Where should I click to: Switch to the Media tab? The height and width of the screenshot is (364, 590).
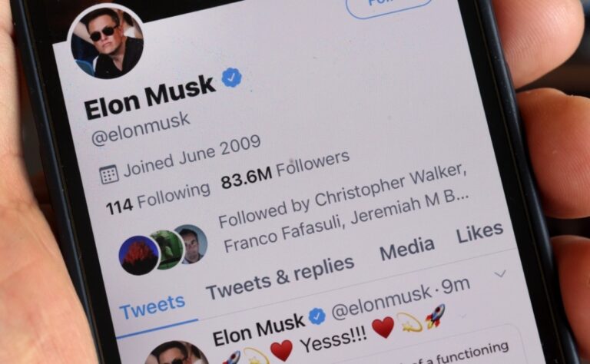point(407,249)
